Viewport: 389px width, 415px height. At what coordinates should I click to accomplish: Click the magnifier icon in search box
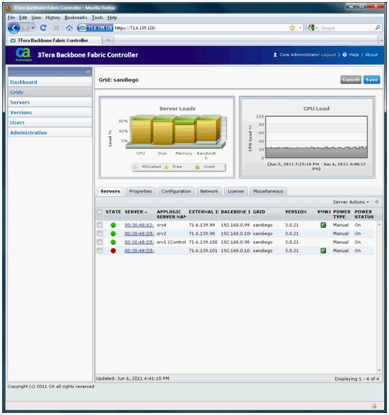pyautogui.click(x=378, y=28)
